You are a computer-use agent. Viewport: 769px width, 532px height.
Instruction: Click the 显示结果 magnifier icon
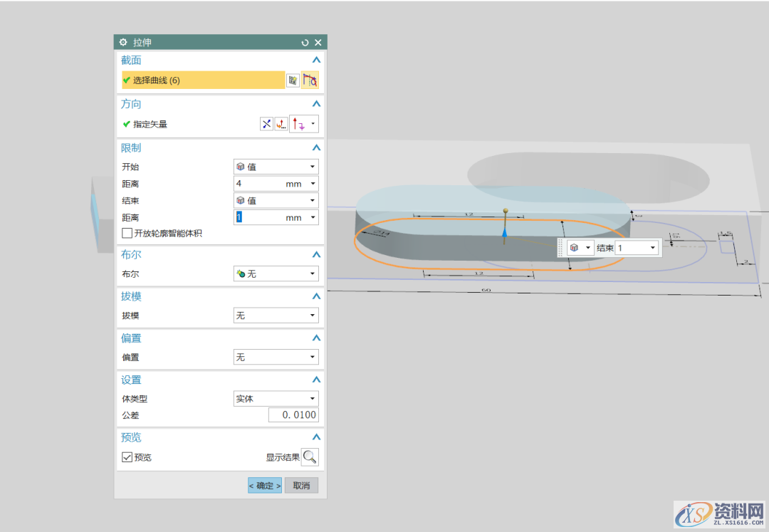310,457
